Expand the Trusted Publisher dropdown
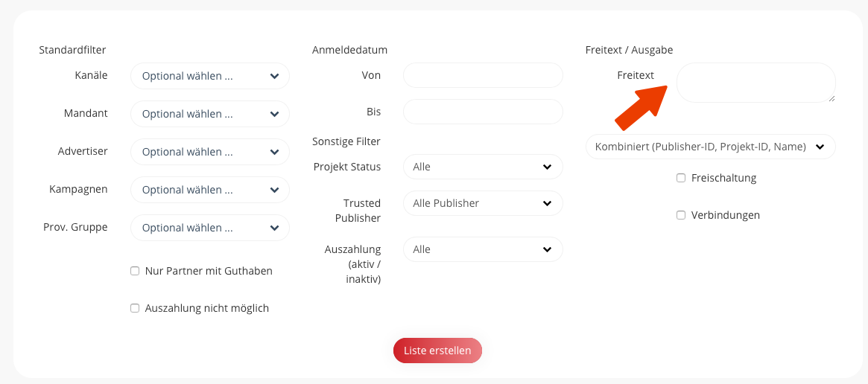868x384 pixels. tap(483, 203)
